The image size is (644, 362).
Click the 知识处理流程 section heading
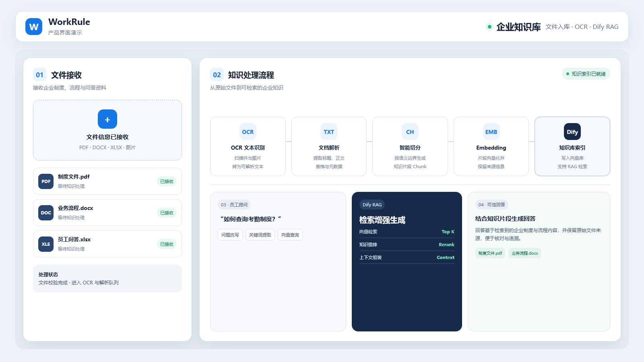(x=251, y=75)
